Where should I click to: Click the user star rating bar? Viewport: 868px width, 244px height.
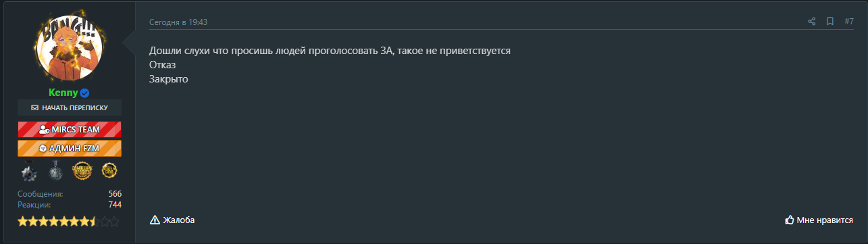(x=68, y=221)
